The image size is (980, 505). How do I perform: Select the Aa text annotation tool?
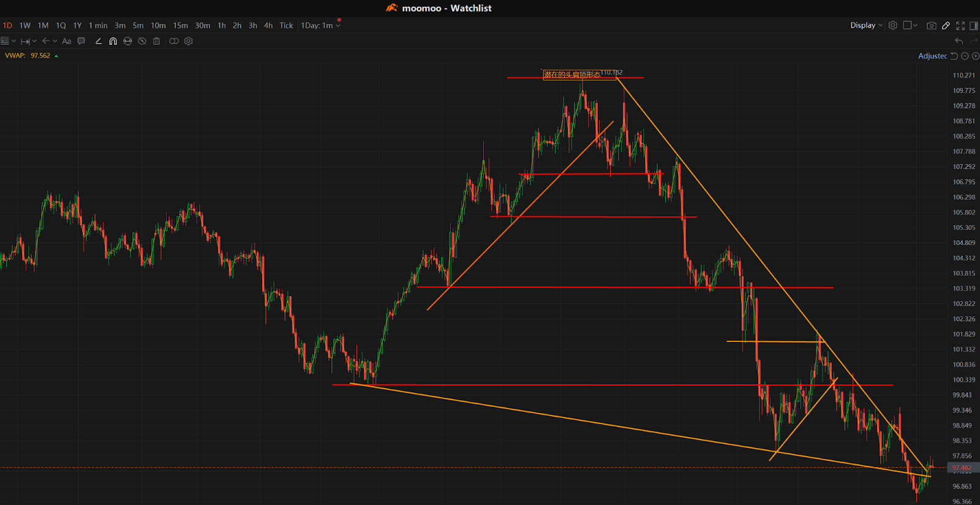67,41
